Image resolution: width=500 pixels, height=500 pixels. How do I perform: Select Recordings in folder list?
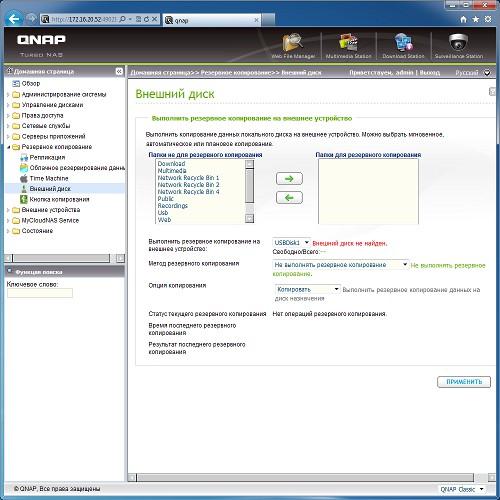click(173, 206)
